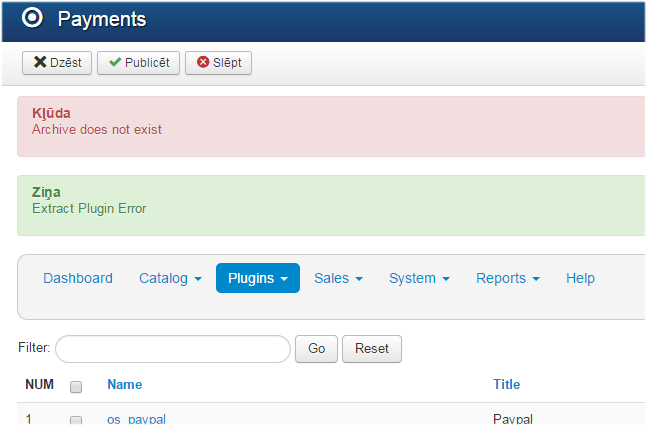Open the Plugins dropdown menu

(258, 278)
